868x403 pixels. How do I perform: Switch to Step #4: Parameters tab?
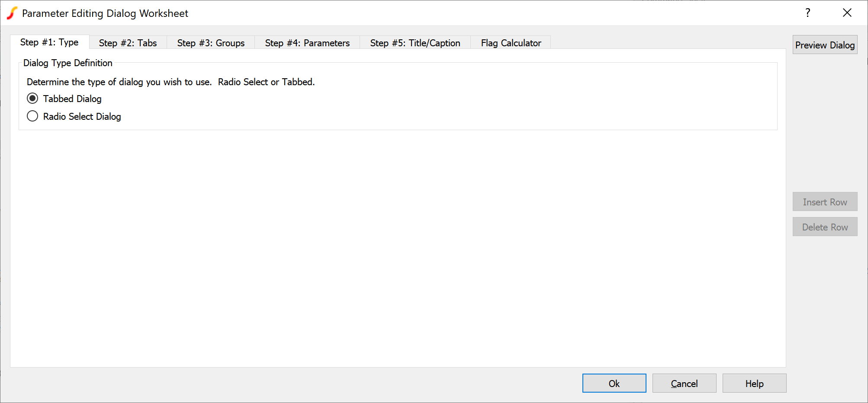click(x=307, y=43)
